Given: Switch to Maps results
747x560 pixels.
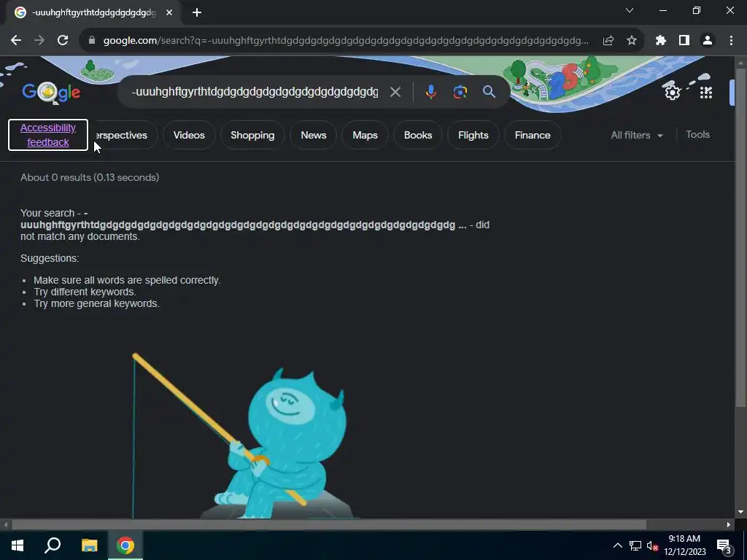Looking at the screenshot, I should point(365,135).
